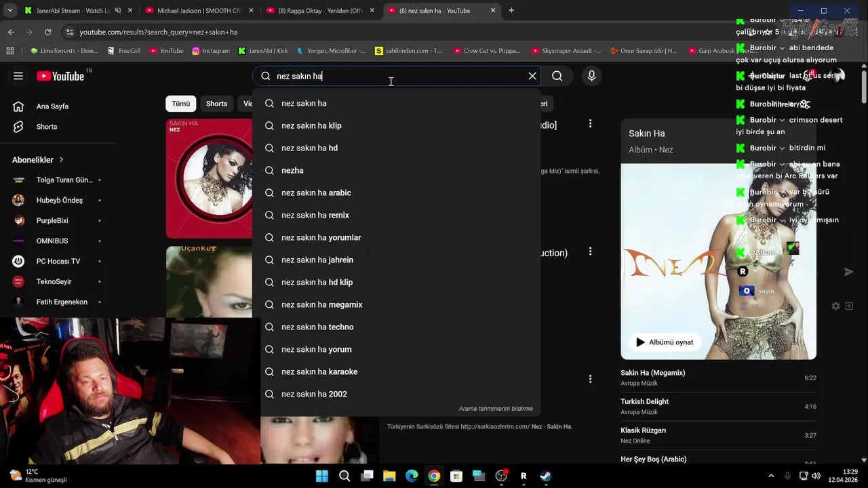Open the UçanKuş video thumbnail
Screen dimensions: 868x488
(209, 281)
